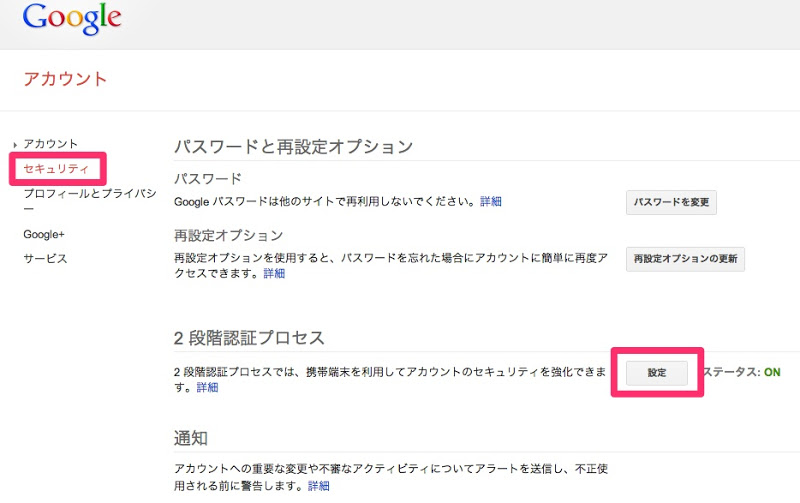
Task: Click the Google logo
Action: coord(72,19)
